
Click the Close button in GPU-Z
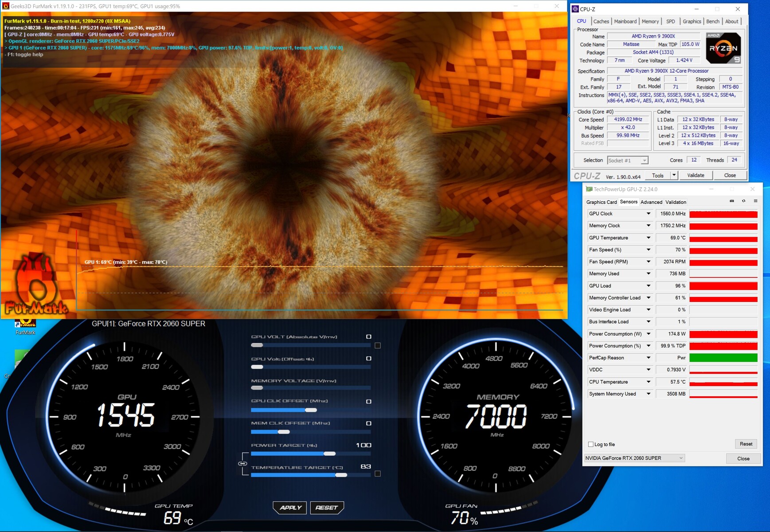(x=743, y=458)
